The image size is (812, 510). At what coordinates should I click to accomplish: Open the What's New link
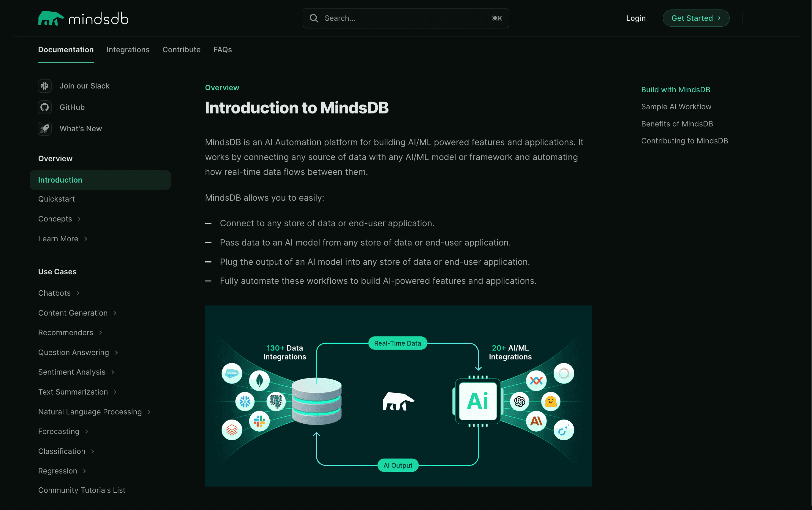point(81,129)
